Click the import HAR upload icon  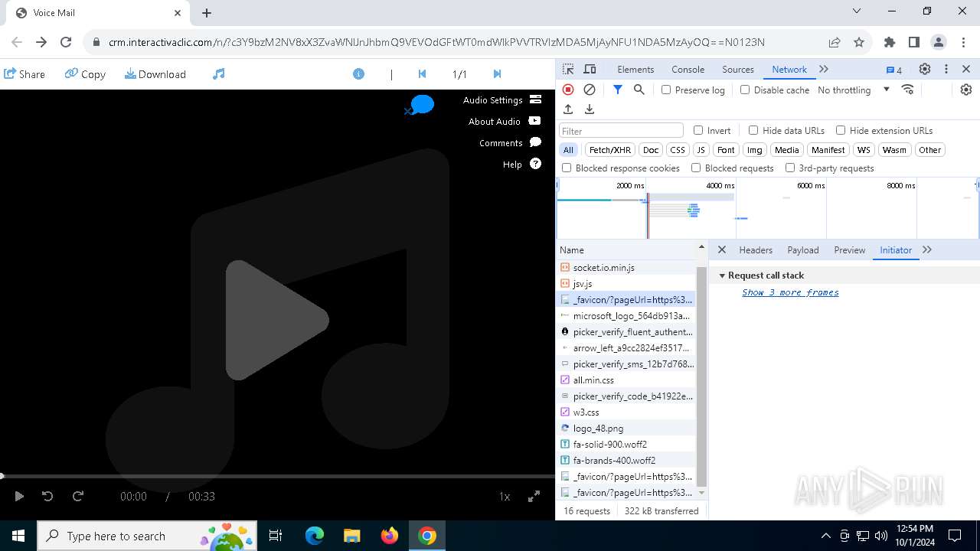point(568,109)
